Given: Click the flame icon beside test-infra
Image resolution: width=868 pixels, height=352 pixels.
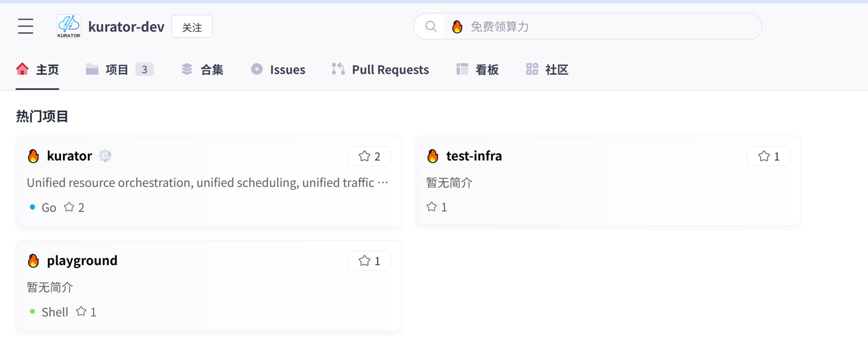Looking at the screenshot, I should 433,156.
